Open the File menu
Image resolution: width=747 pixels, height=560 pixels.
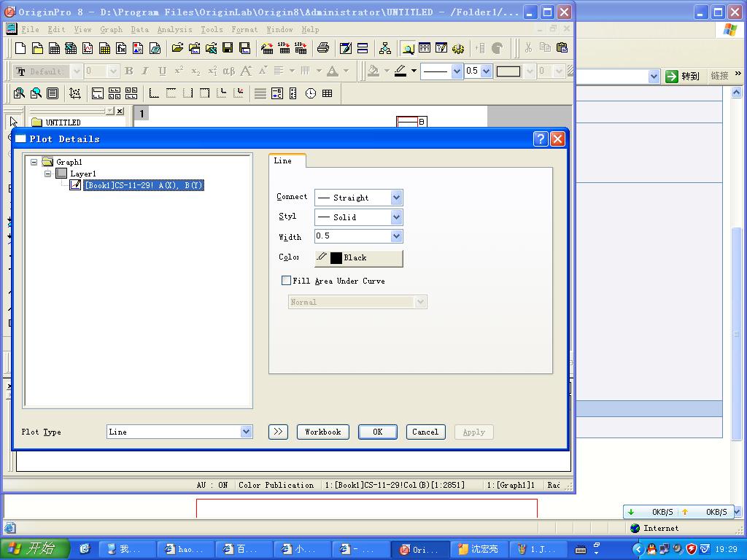(x=30, y=29)
